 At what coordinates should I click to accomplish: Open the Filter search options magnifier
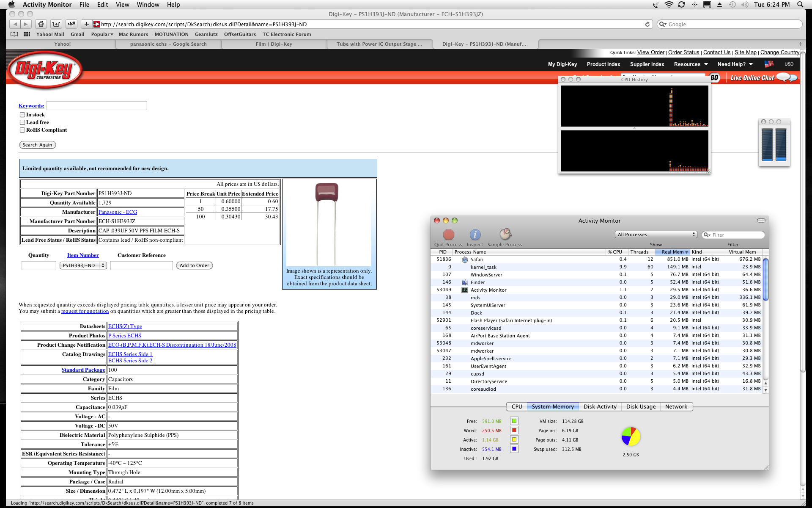pos(707,235)
